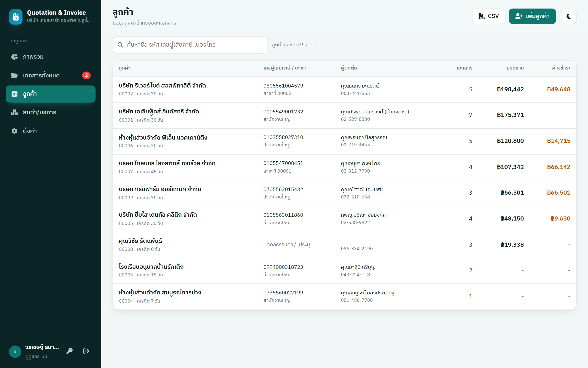Open ห้างหุ้นส่วนจำกัด พีเอ็น แอคเคาน์ติ้ง row
Image resolution: width=588 pixels, height=368 pixels.
(345, 141)
